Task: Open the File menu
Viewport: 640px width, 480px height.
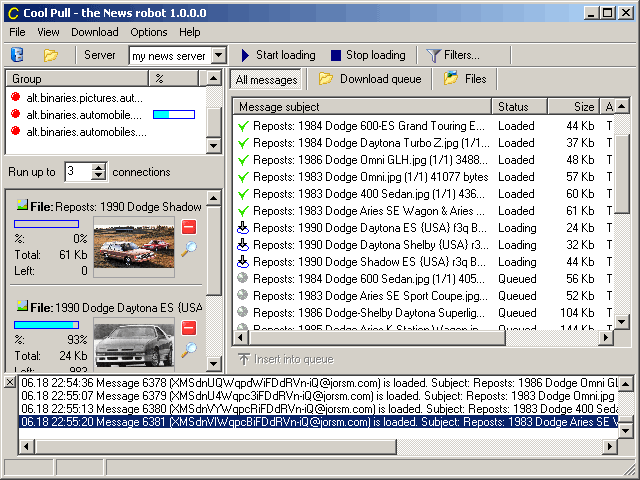Action: pos(17,32)
